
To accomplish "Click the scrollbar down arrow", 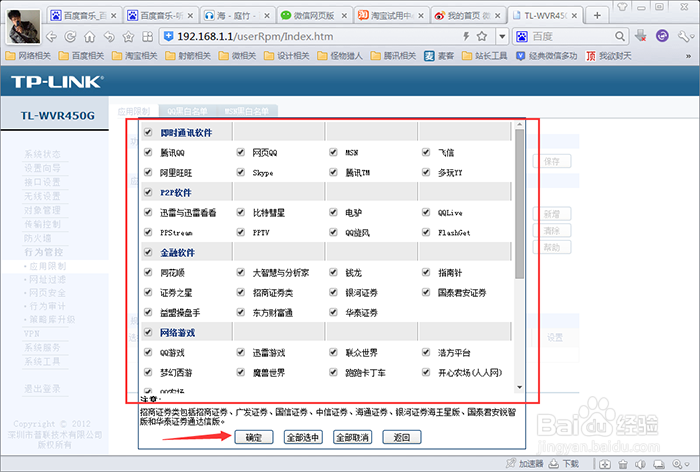I will [x=519, y=387].
